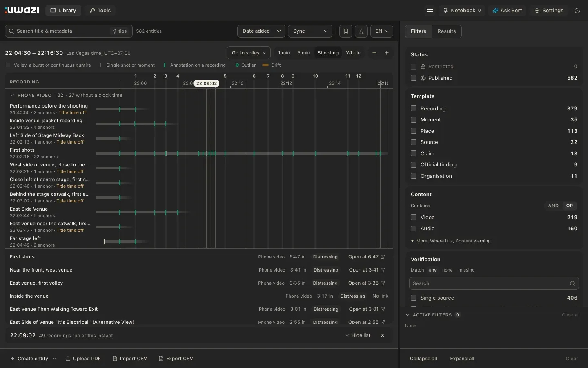Open search tips
The width and height of the screenshot is (588, 368).
click(120, 31)
